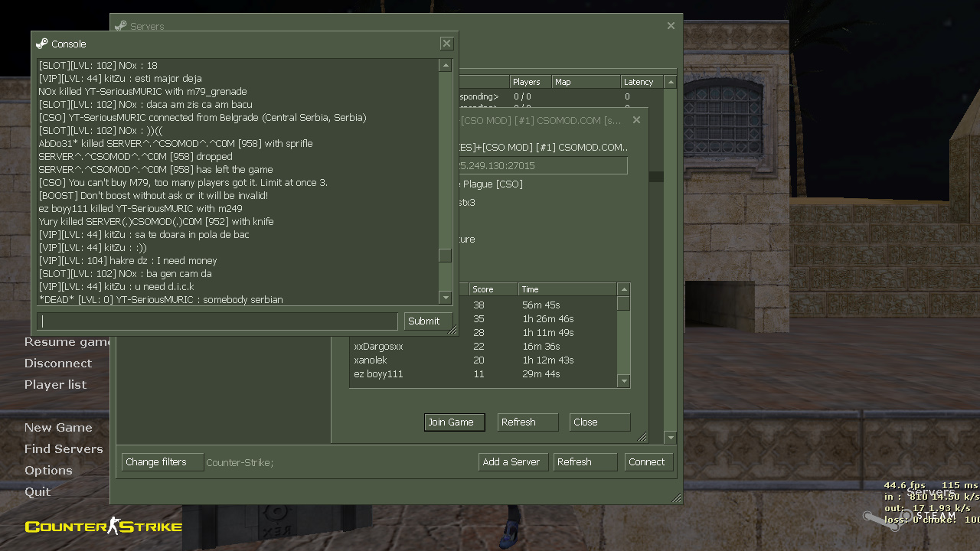Open Change filters in Servers window
The width and height of the screenshot is (980, 551).
click(162, 462)
